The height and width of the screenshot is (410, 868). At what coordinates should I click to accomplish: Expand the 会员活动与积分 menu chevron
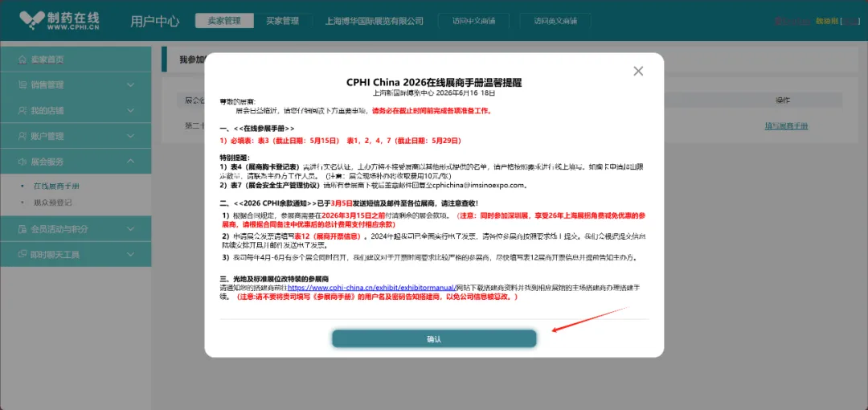click(x=131, y=229)
